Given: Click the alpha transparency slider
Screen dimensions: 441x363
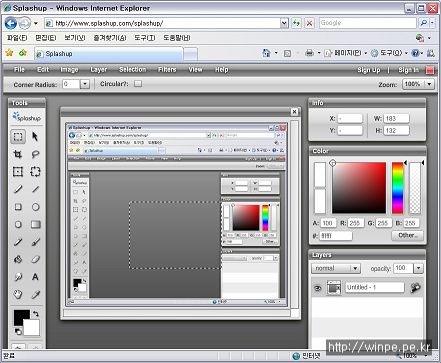Looking at the screenshot, I should tap(415, 188).
